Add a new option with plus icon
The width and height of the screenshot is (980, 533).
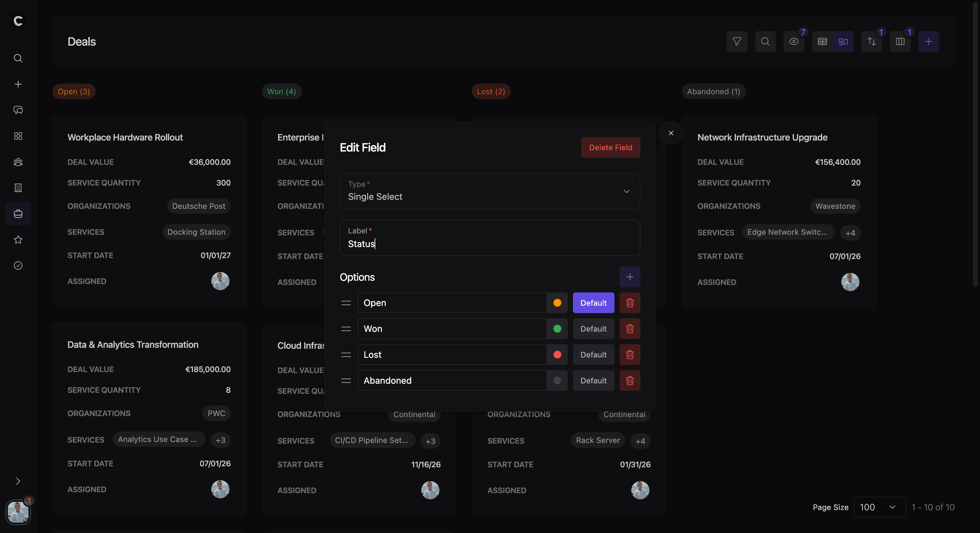point(630,277)
